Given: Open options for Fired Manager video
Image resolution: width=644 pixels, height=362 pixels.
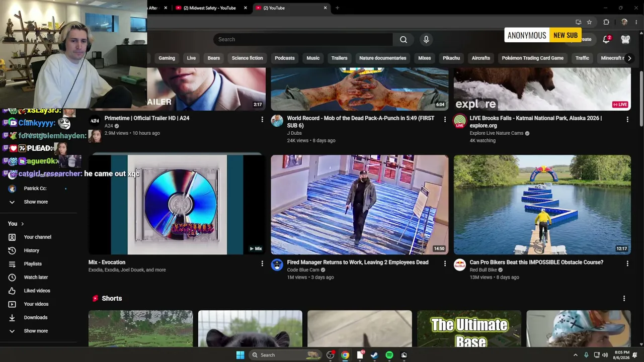Looking at the screenshot, I should pos(445,263).
